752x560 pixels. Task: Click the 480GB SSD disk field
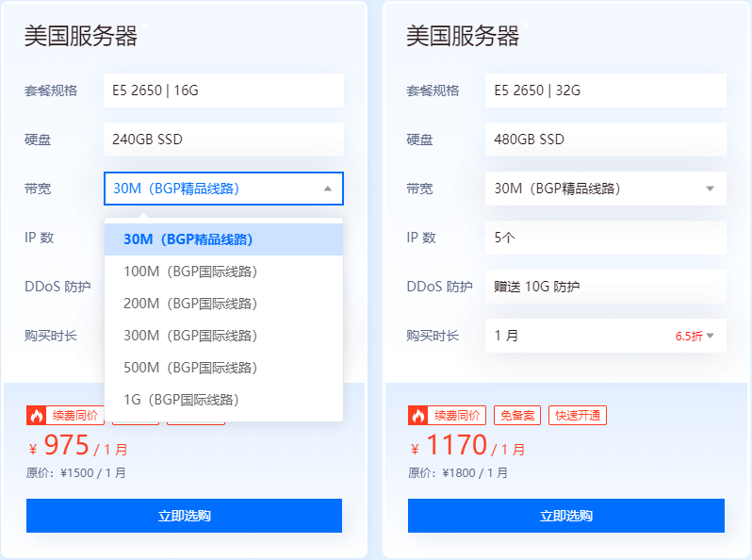pyautogui.click(x=606, y=140)
